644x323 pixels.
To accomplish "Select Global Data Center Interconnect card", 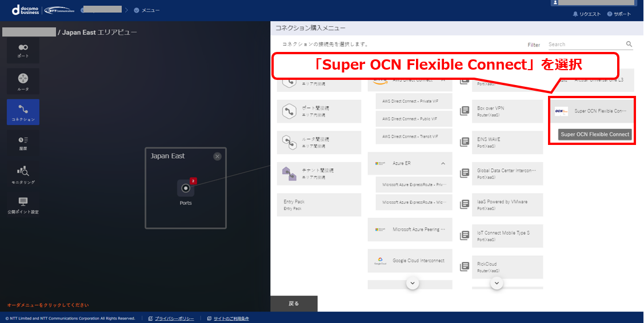I will point(507,173).
